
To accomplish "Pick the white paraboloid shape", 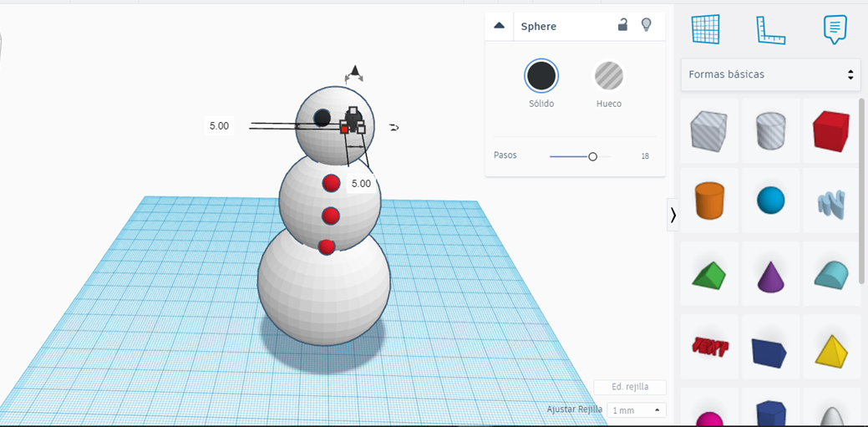I will pyautogui.click(x=832, y=418).
